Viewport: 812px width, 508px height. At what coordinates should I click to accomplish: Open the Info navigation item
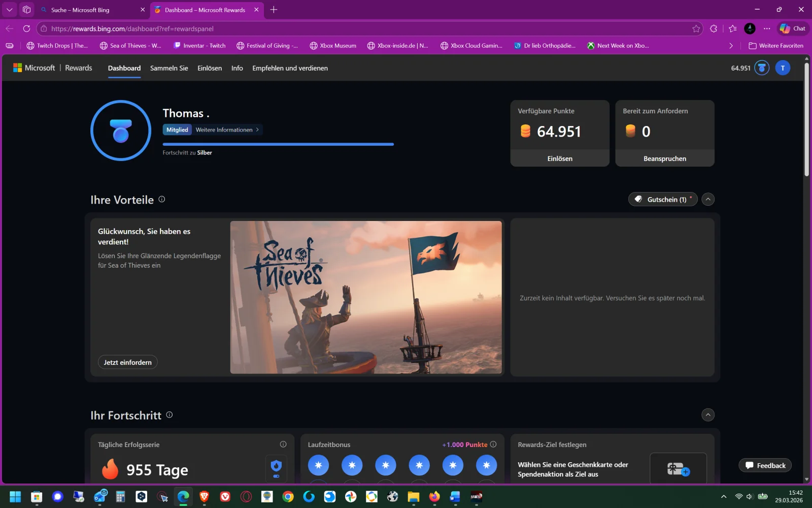click(x=237, y=68)
